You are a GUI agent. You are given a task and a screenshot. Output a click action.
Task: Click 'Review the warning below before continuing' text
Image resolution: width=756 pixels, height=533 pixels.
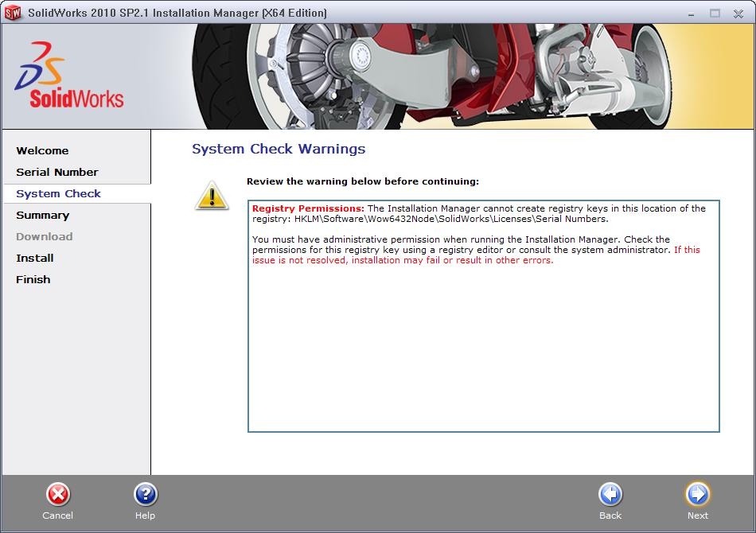coord(363,181)
